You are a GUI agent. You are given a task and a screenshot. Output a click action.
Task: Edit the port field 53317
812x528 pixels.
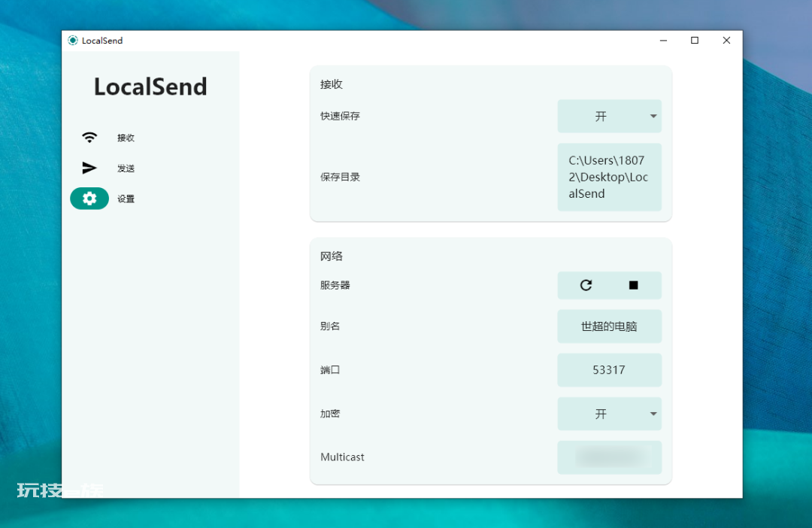point(610,370)
